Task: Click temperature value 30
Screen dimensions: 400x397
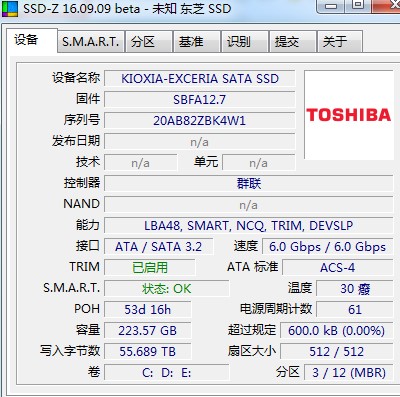Action: [x=355, y=288]
